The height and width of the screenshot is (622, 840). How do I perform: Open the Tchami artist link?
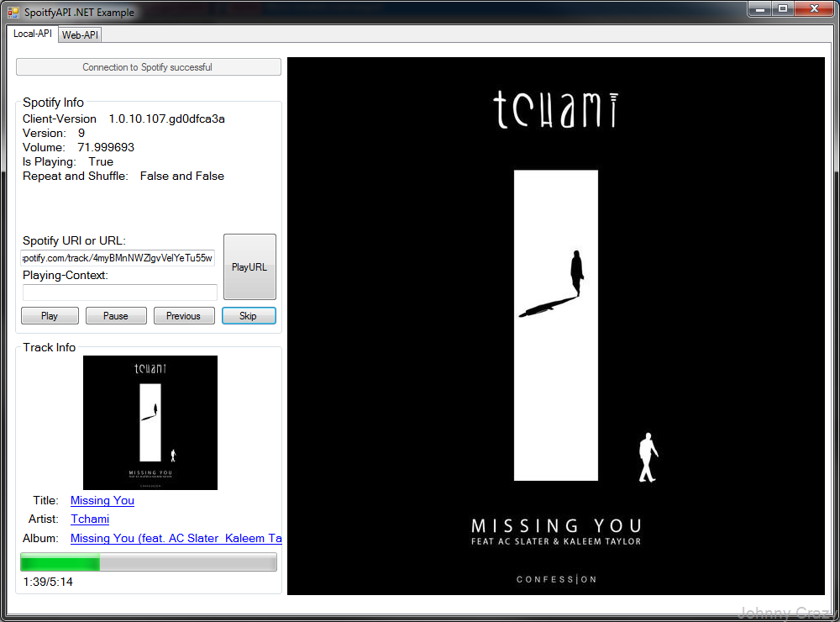click(x=90, y=519)
